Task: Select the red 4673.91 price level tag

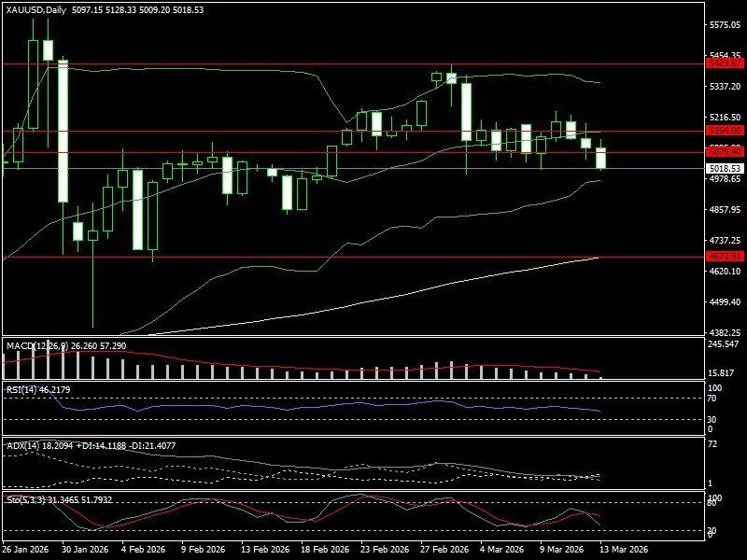Action: (725, 257)
